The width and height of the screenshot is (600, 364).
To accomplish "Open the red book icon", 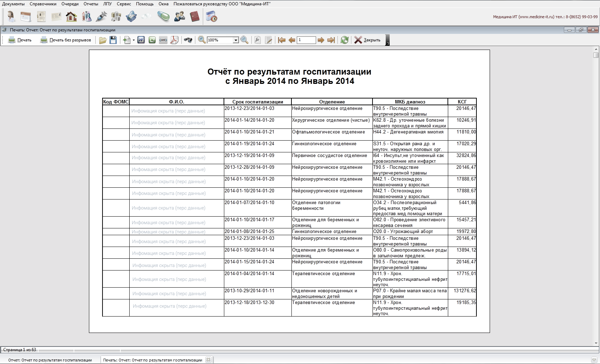I will (x=195, y=16).
